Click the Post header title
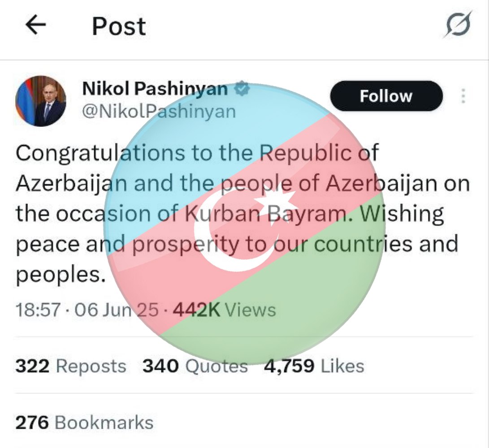 pyautogui.click(x=119, y=26)
